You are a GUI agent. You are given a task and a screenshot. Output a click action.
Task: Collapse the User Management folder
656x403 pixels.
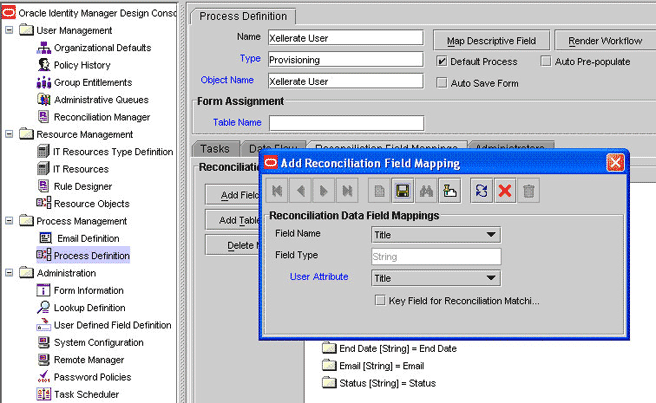(x=9, y=30)
